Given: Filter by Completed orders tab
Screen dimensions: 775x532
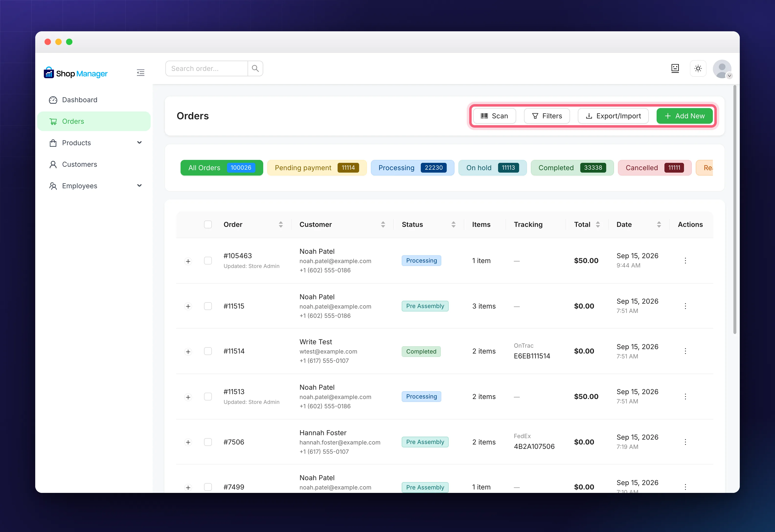Looking at the screenshot, I should 572,168.
